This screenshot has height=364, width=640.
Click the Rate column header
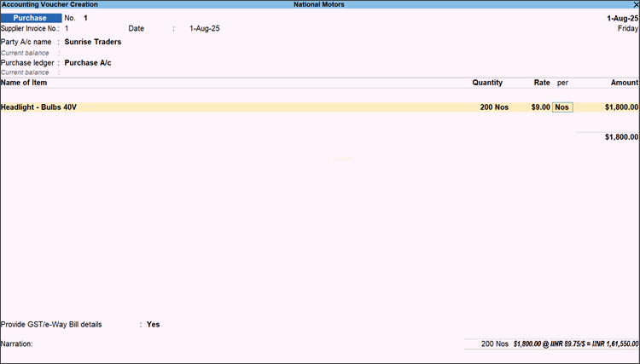point(542,83)
